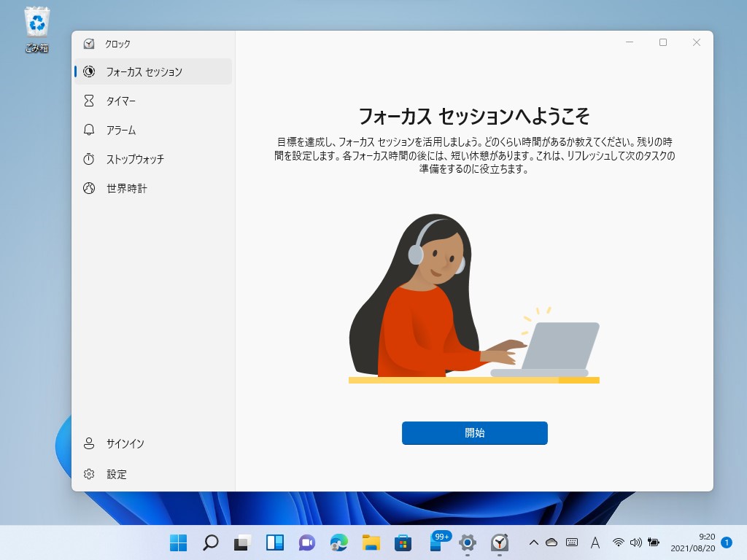Click the sign-in person icon in sidebar
Image resolution: width=747 pixels, height=560 pixels.
click(89, 443)
